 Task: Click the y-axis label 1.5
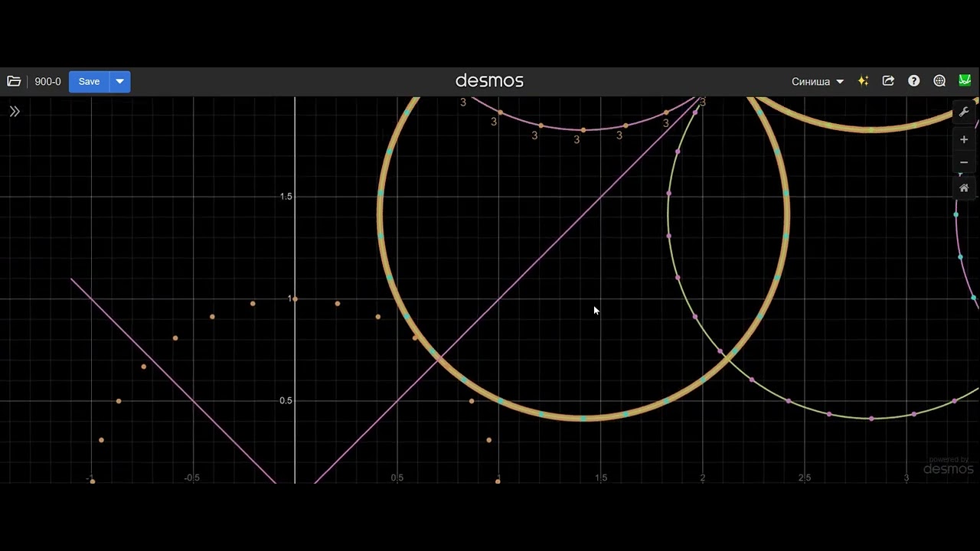click(286, 197)
